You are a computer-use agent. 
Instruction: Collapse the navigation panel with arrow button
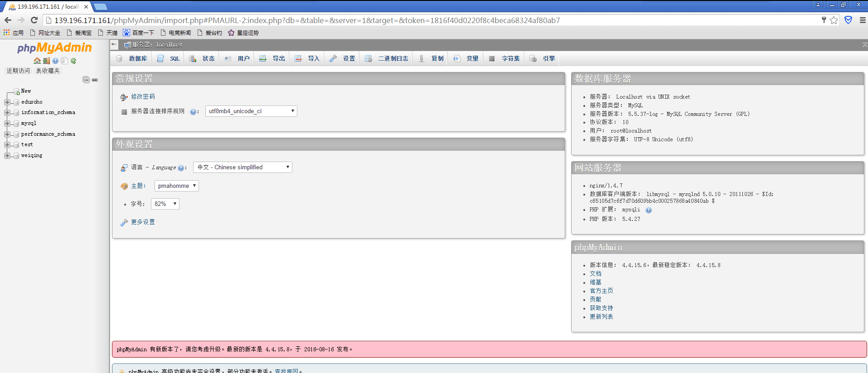(x=114, y=44)
